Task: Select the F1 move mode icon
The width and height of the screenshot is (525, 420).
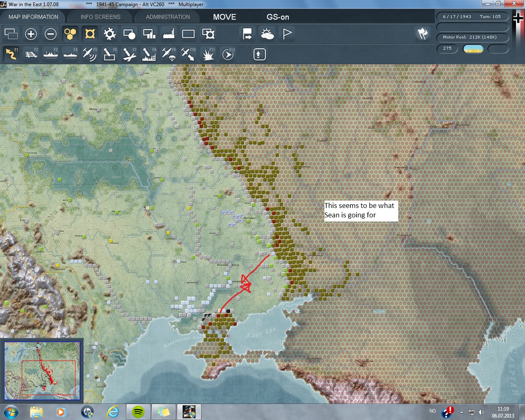Action: (11, 54)
